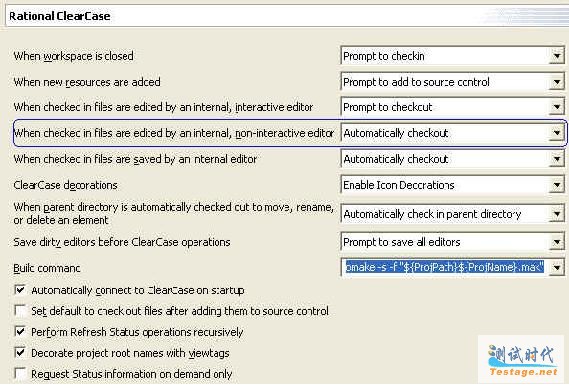Click the 'When new resources are added' label

pos(87,82)
